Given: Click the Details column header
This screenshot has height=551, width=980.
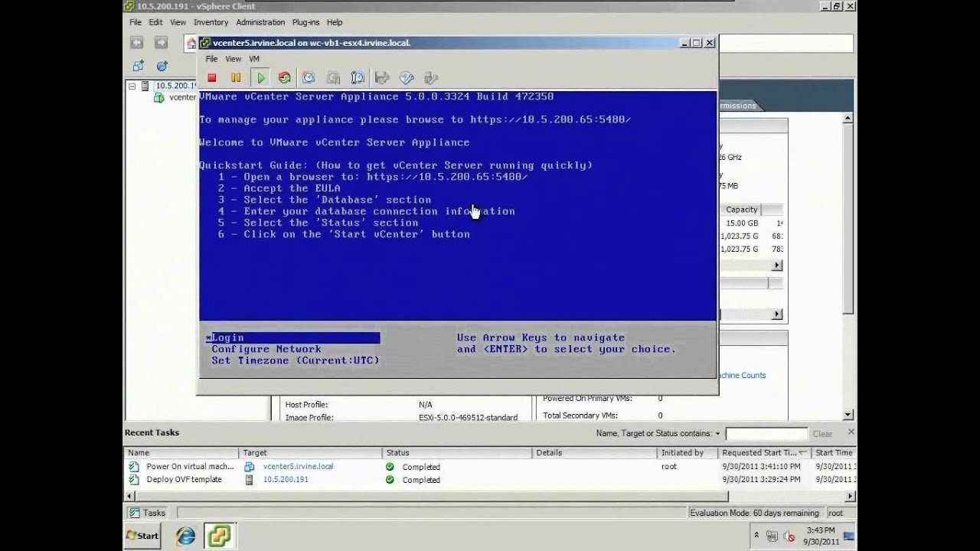Looking at the screenshot, I should 595,453.
